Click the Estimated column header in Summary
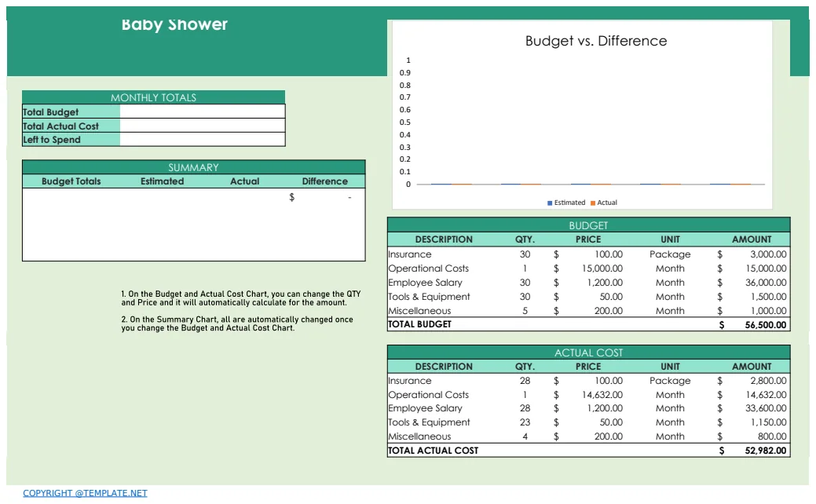The height and width of the screenshot is (504, 816). [x=163, y=181]
